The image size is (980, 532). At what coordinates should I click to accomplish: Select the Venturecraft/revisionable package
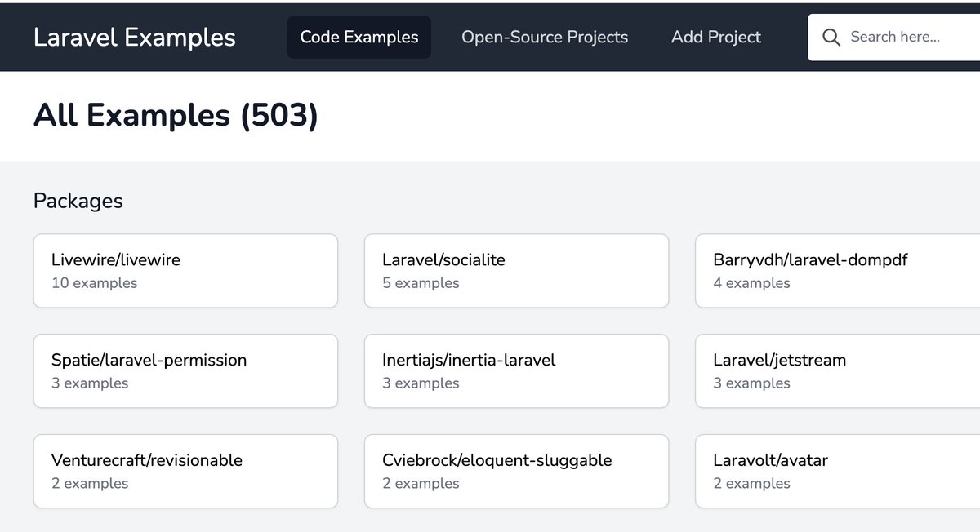coord(185,472)
